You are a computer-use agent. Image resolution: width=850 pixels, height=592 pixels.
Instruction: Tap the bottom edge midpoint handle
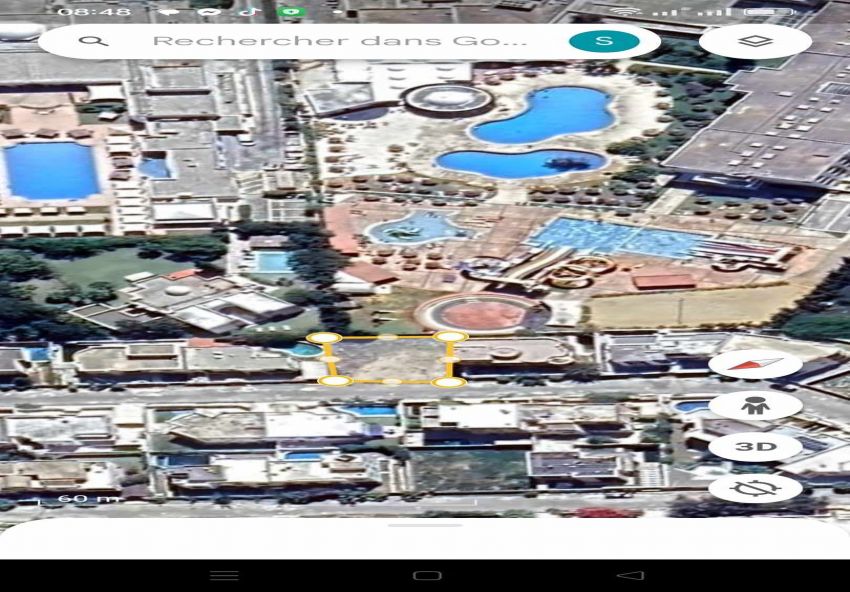[x=392, y=381]
